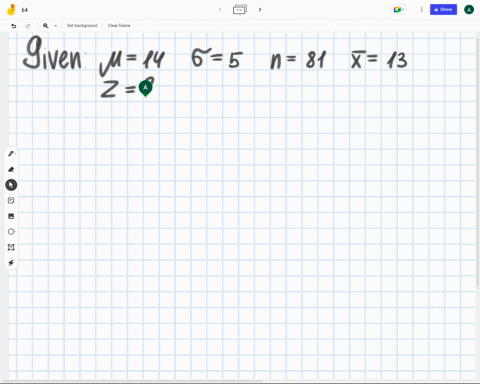Open the Google account avatar
The height and width of the screenshot is (384, 480).
[469, 10]
